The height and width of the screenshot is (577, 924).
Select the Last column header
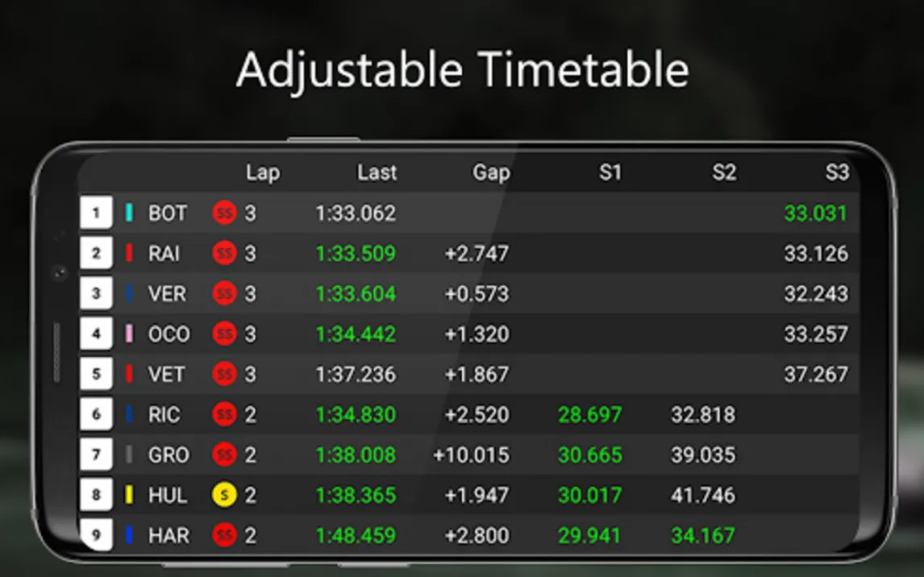[x=377, y=172]
